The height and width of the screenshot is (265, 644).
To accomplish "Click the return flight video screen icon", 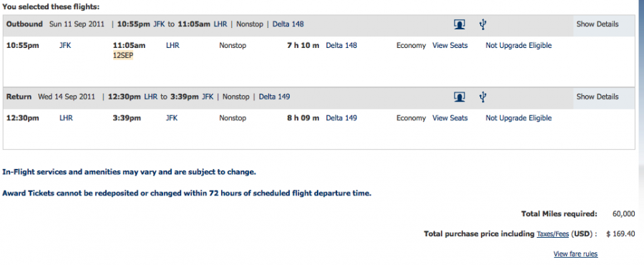I will [459, 97].
